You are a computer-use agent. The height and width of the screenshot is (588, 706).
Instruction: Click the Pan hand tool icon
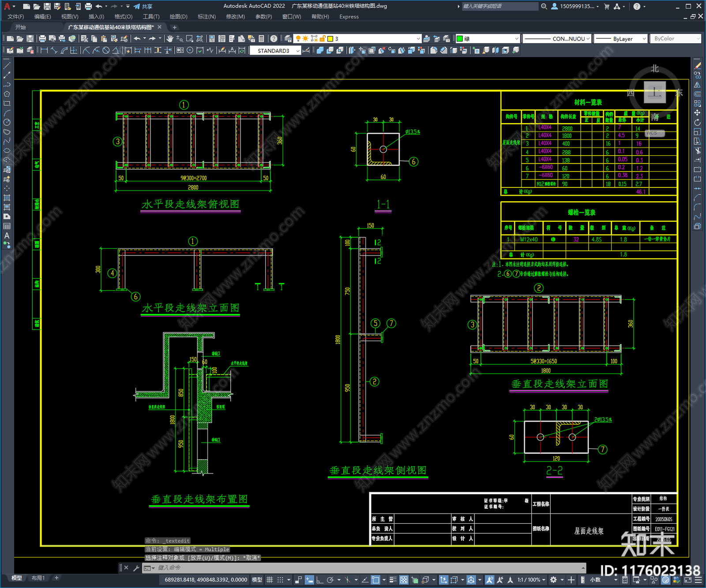pos(170,39)
